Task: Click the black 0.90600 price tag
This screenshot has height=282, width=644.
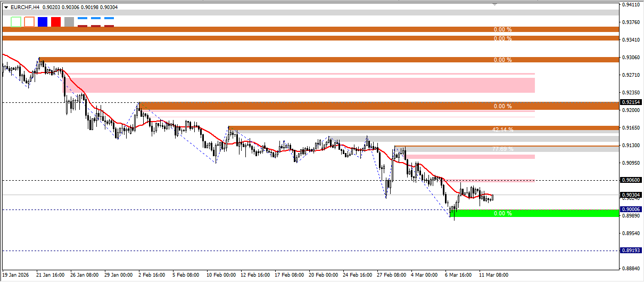Action: click(631, 180)
